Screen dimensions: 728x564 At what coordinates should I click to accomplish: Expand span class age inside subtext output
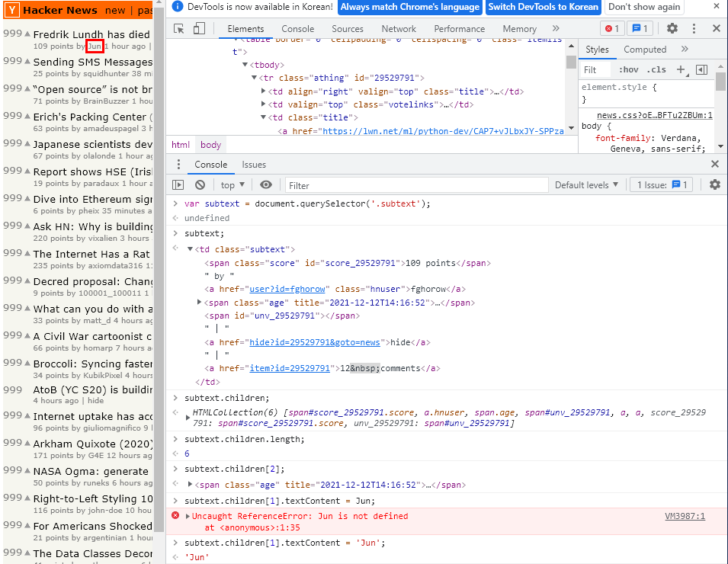(x=199, y=302)
